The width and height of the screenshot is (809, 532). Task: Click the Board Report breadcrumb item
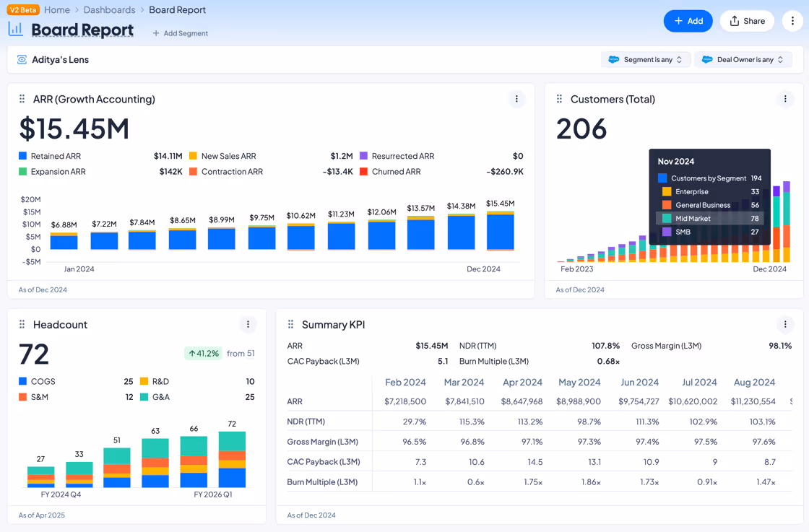pos(178,10)
